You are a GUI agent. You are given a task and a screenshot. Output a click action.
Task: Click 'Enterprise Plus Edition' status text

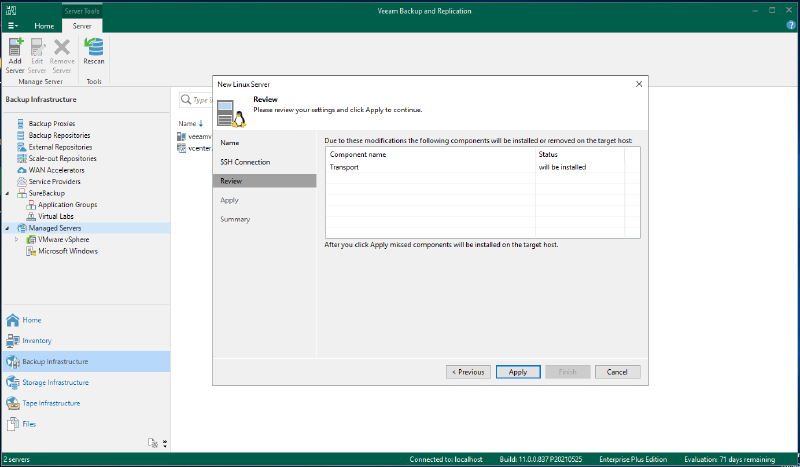click(x=633, y=459)
